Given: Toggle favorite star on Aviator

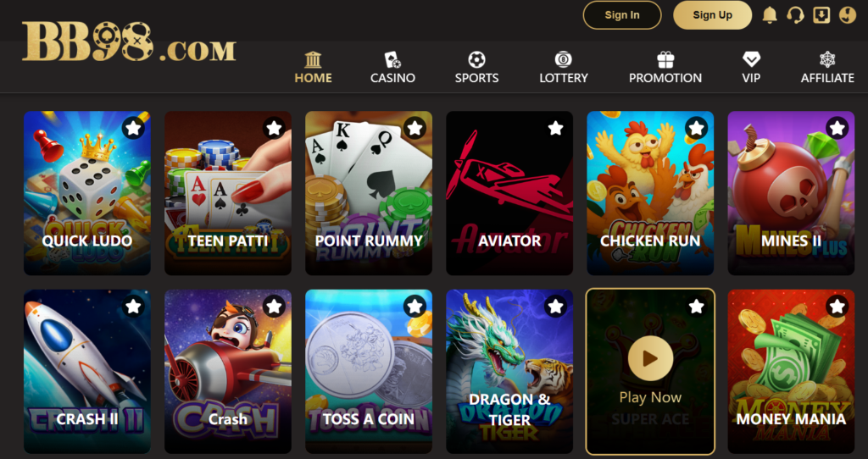Looking at the screenshot, I should coord(555,128).
